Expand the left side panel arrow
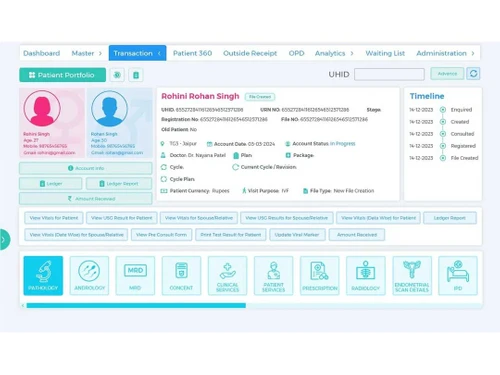Image resolution: width=500 pixels, height=375 pixels. tap(4, 239)
